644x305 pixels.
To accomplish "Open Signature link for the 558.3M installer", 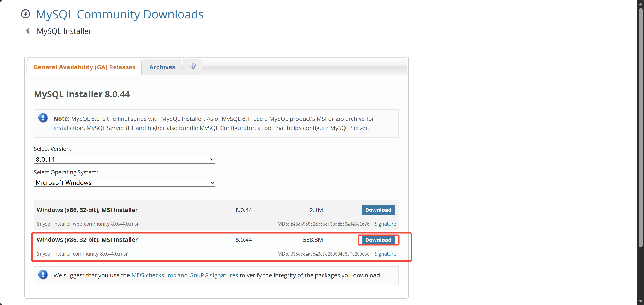I will pos(385,254).
